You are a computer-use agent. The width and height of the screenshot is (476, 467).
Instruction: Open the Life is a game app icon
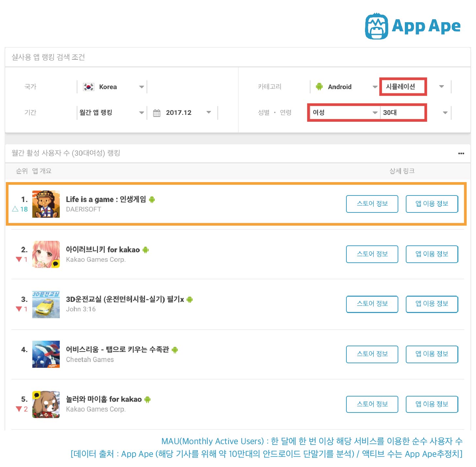point(46,204)
